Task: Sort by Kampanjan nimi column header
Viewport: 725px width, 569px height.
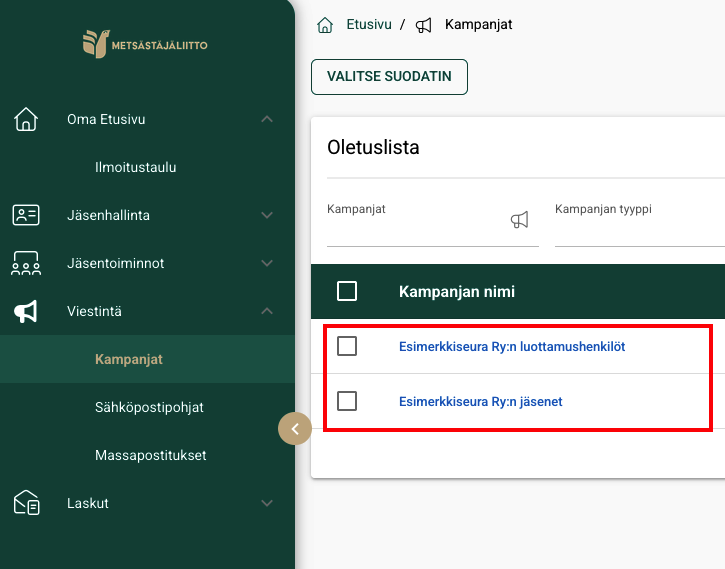Action: (457, 292)
